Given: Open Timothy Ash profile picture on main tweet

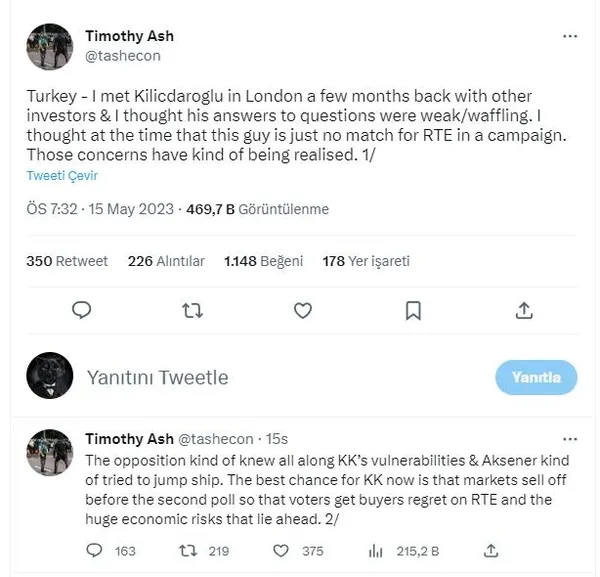Looking at the screenshot, I should 49,46.
